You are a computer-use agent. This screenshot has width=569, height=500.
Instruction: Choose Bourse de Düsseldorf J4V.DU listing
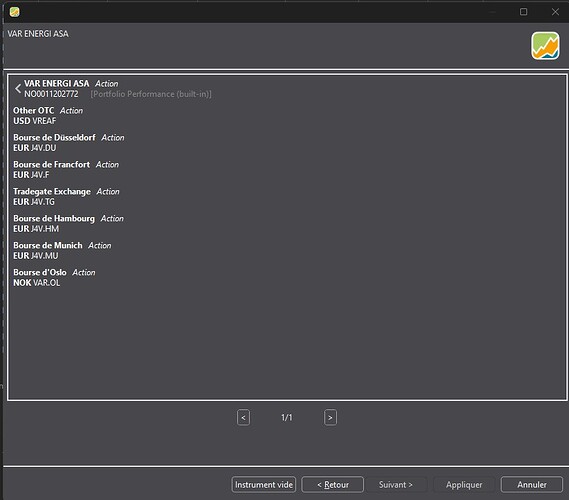click(x=69, y=143)
